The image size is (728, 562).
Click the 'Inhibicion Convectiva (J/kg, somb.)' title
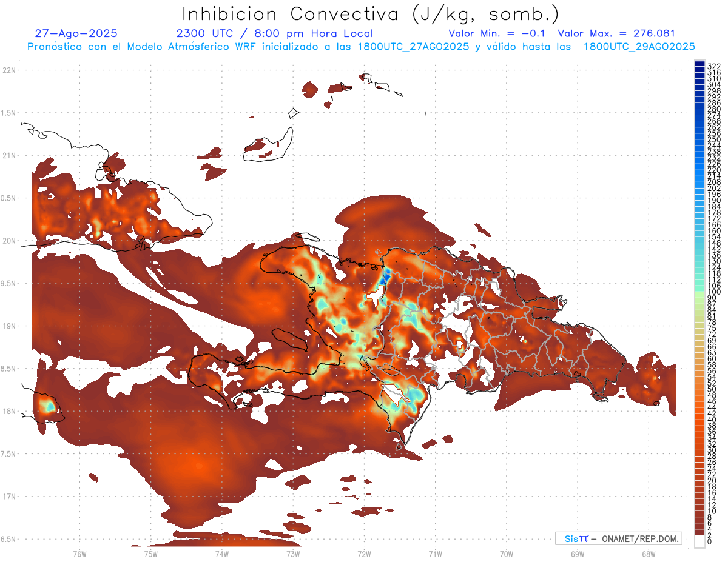point(371,14)
